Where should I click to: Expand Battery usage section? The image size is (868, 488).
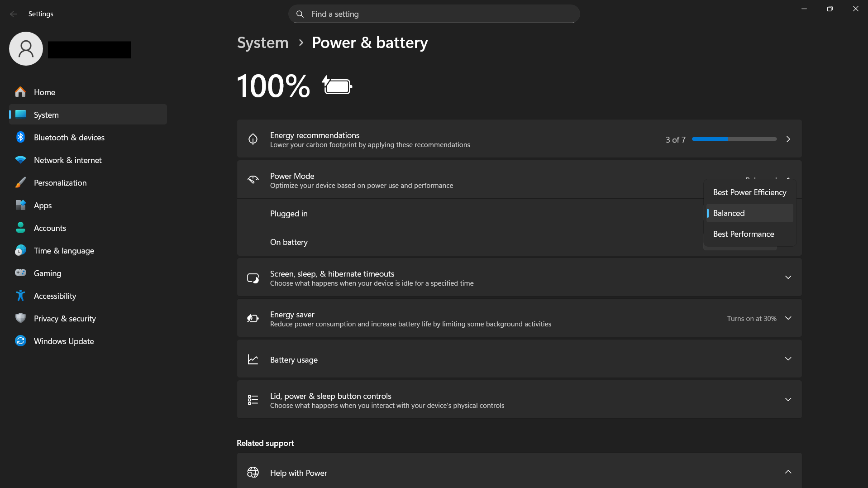pos(788,359)
